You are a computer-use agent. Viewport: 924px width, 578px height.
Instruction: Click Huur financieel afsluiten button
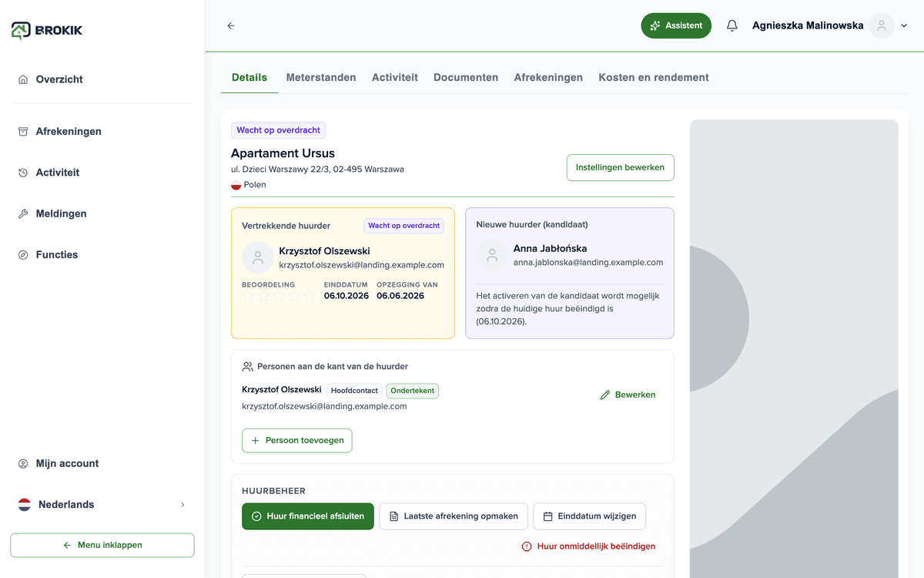point(308,516)
